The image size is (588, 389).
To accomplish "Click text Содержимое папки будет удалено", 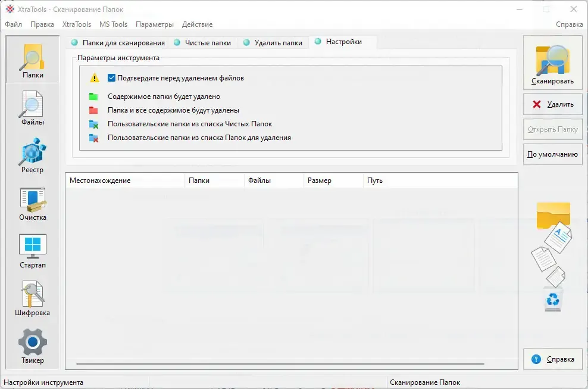I will coord(164,97).
